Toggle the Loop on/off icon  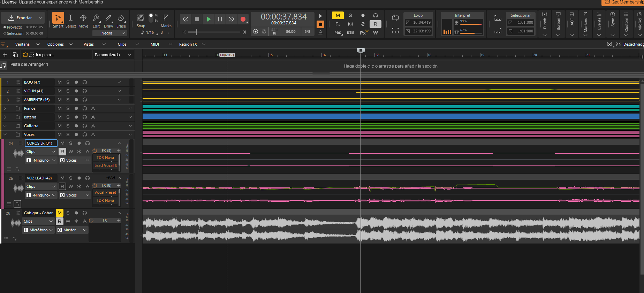[395, 18]
